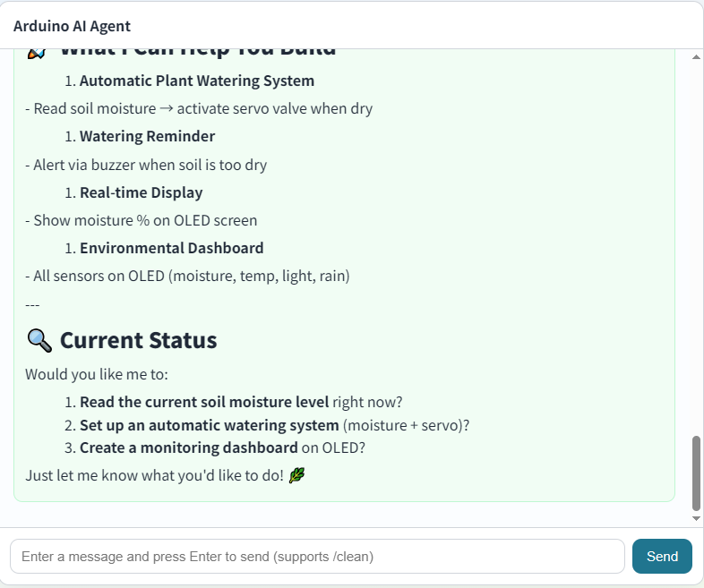Click the leaf emoji at message end
This screenshot has height=588, width=704.
[x=296, y=475]
